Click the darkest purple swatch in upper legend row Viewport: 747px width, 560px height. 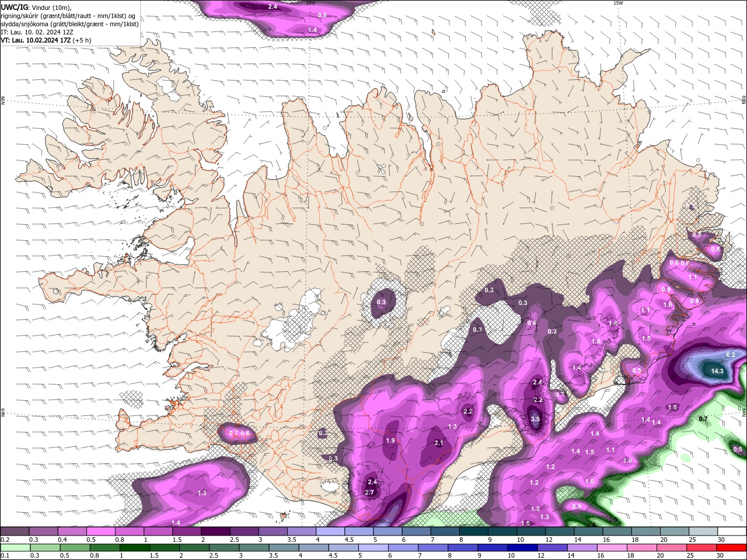(x=215, y=531)
